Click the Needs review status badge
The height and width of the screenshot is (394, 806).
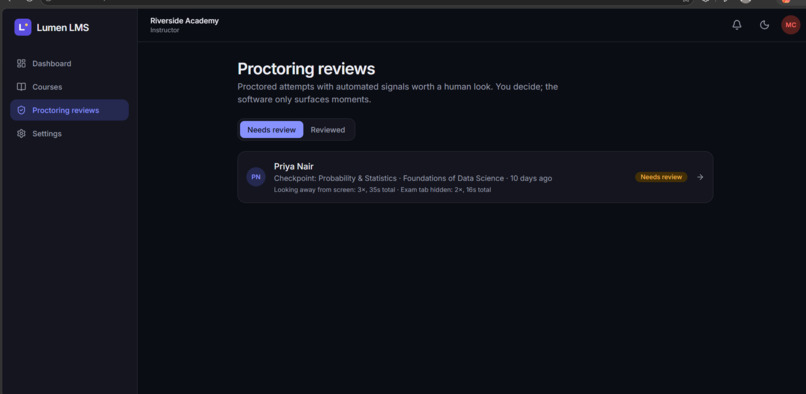[661, 177]
